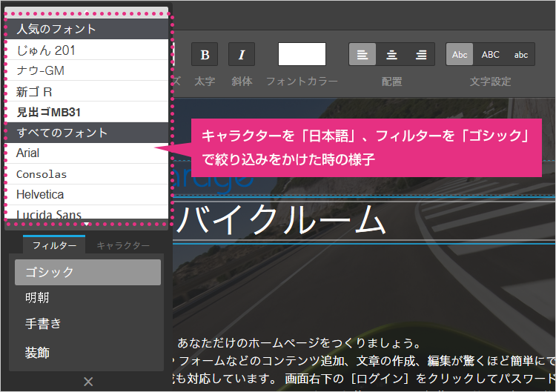This screenshot has height=392, width=556.
Task: Open the white font color swatch
Action: (x=302, y=54)
